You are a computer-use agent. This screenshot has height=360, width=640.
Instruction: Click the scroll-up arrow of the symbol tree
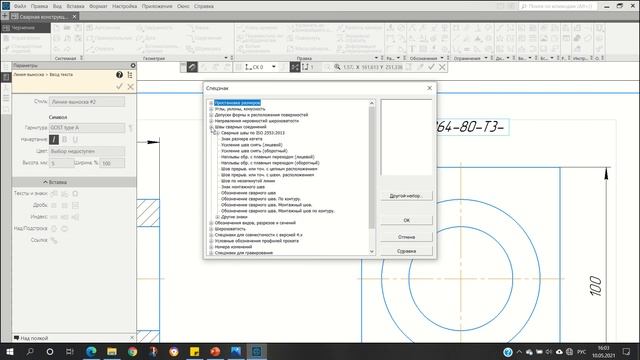click(371, 103)
